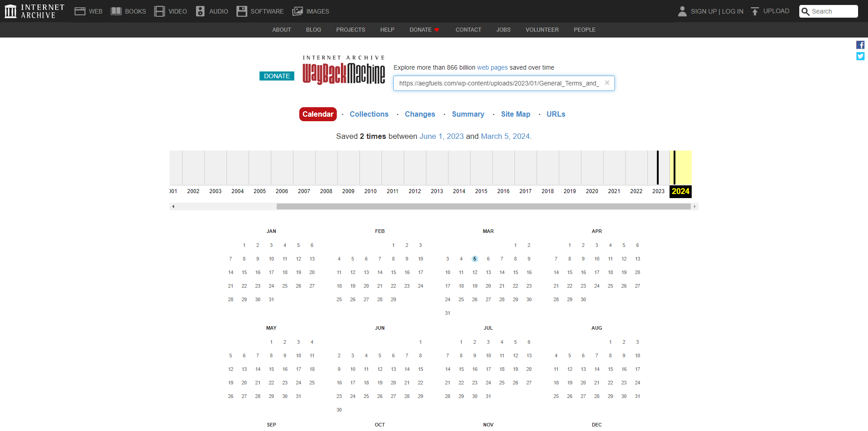Switch to the Changes tab
Screen dimensions: 868x431
[x=420, y=114]
